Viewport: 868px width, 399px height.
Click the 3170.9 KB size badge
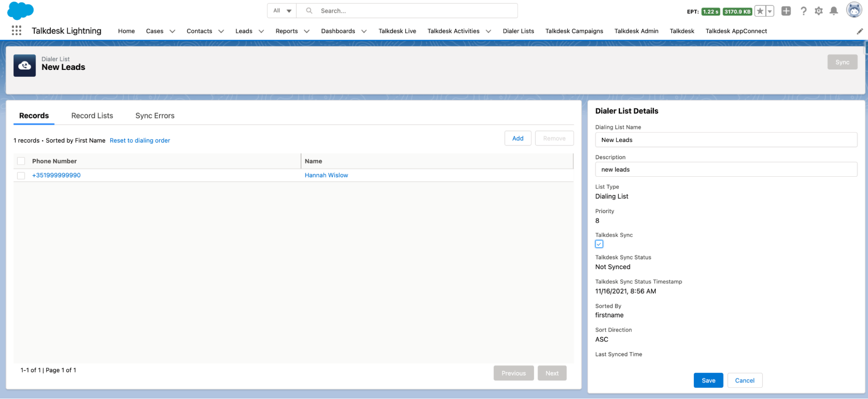(x=737, y=12)
